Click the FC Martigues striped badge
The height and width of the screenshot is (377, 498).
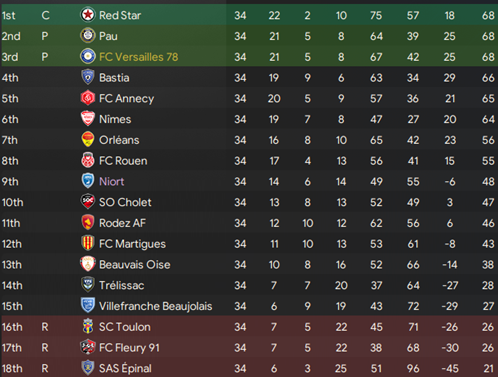88,243
